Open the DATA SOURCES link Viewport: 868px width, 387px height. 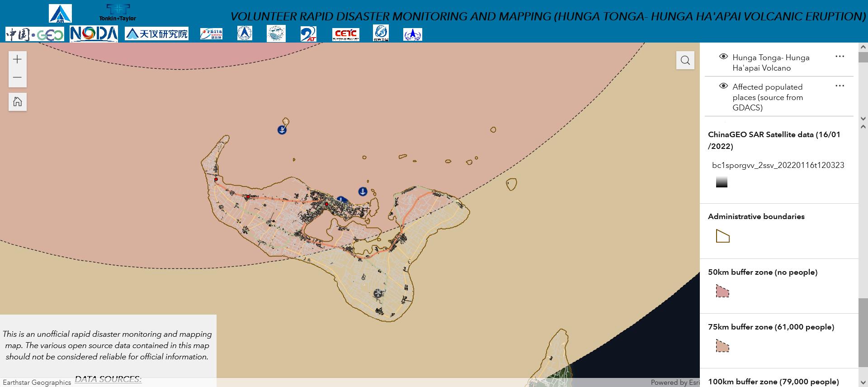(x=108, y=379)
